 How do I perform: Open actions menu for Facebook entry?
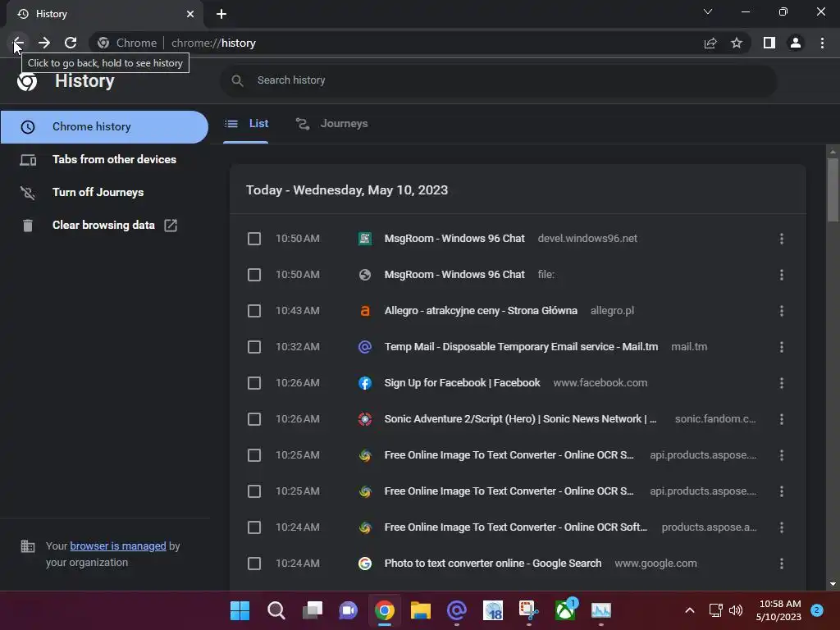point(782,383)
